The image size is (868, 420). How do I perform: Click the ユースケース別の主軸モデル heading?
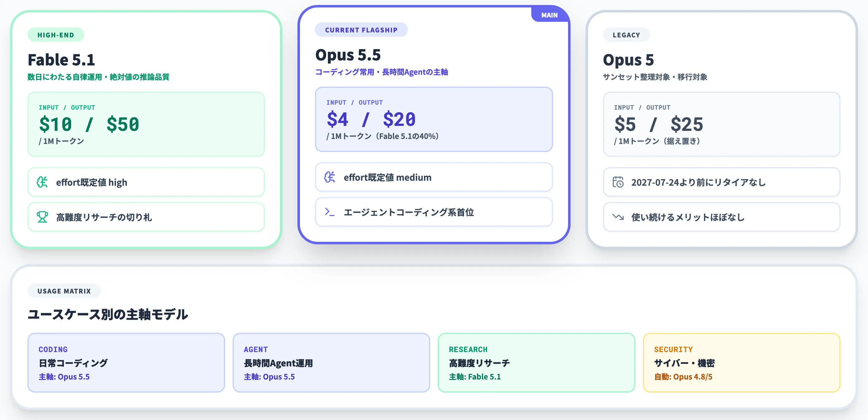(108, 314)
